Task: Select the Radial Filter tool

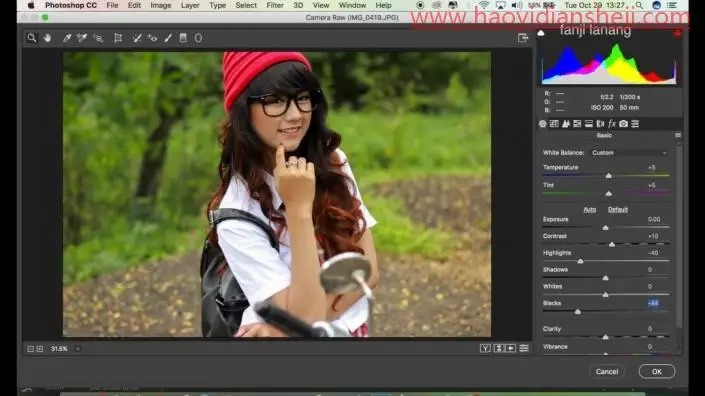Action: [198, 38]
